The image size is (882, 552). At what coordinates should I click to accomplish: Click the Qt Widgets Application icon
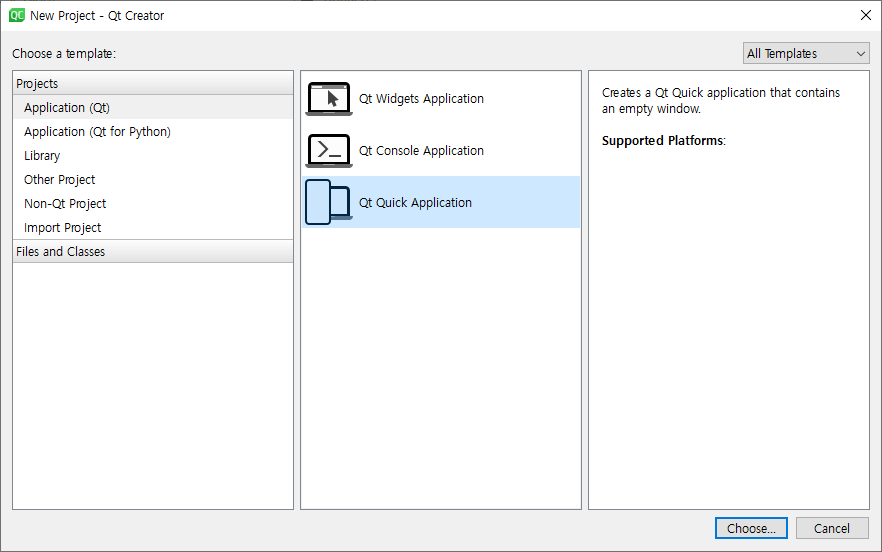pos(329,98)
